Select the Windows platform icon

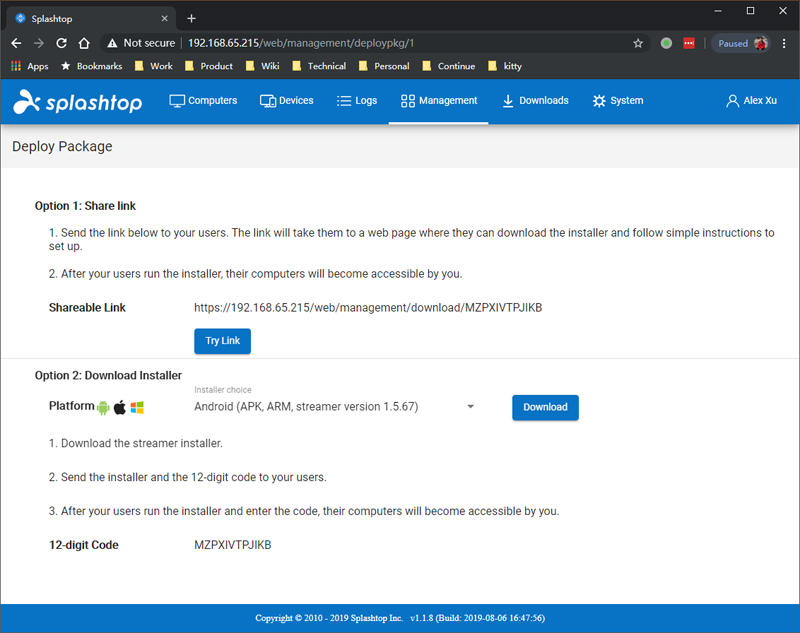tap(137, 407)
